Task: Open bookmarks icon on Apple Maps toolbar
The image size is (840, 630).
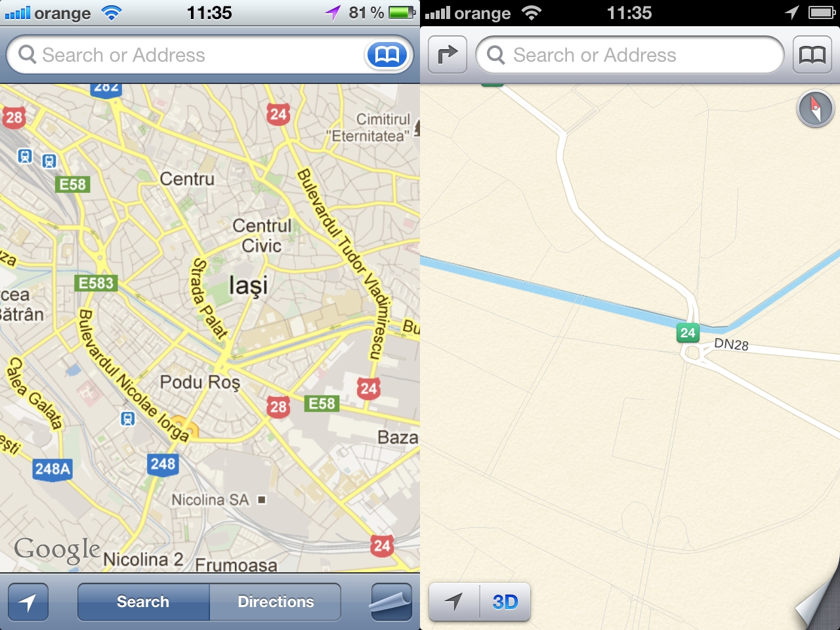Action: [x=812, y=55]
